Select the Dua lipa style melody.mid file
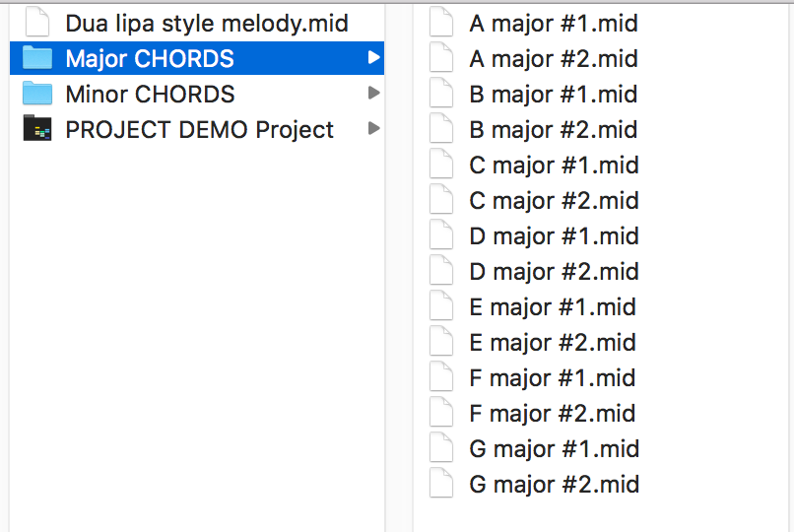Screen dimensions: 794x532 click(x=207, y=23)
